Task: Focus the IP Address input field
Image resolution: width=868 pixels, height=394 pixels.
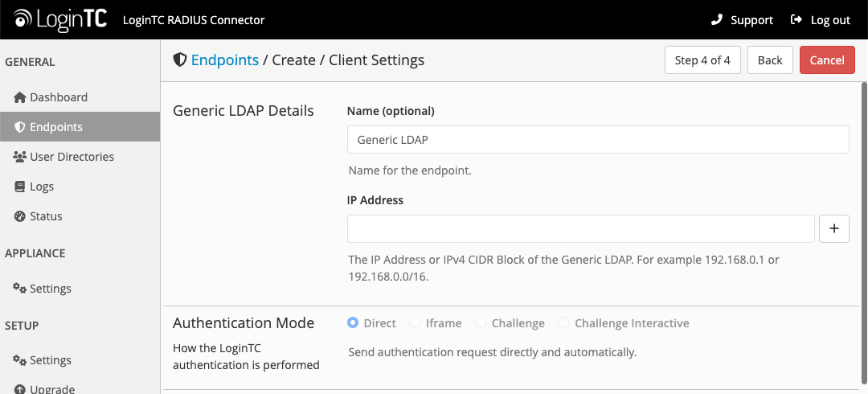Action: coord(581,229)
